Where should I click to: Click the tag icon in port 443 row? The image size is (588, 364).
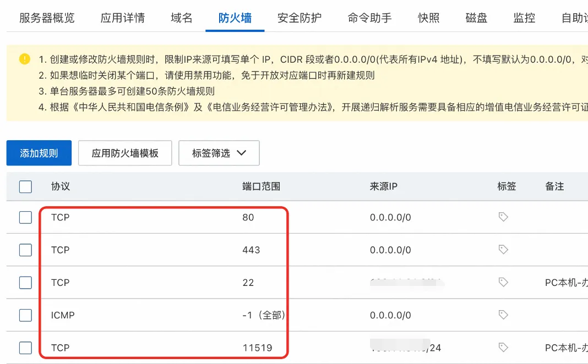point(503,250)
